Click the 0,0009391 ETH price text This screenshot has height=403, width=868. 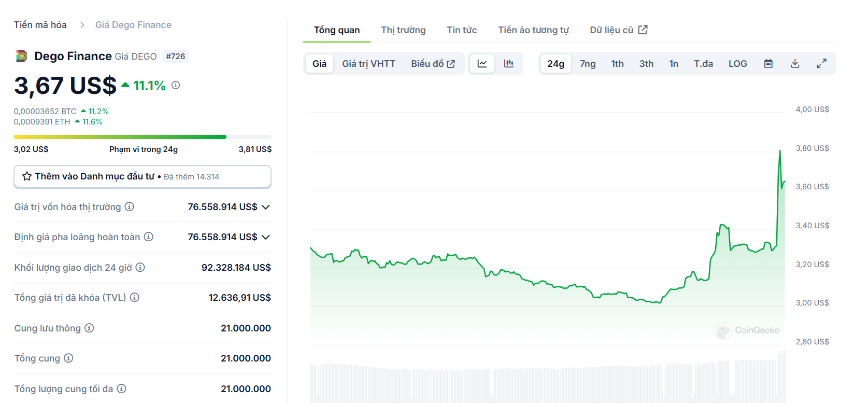coord(42,122)
